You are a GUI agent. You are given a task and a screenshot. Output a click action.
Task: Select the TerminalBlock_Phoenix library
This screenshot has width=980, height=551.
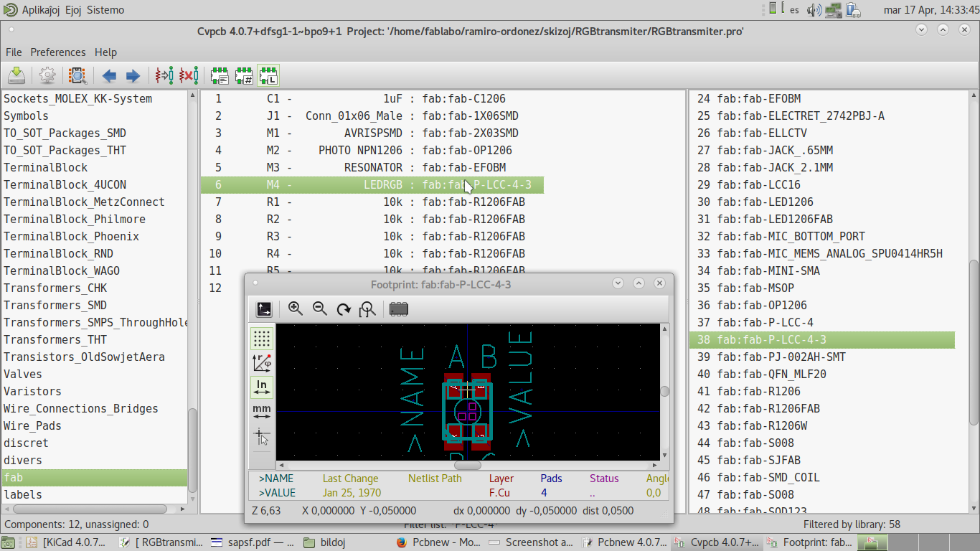pyautogui.click(x=71, y=237)
